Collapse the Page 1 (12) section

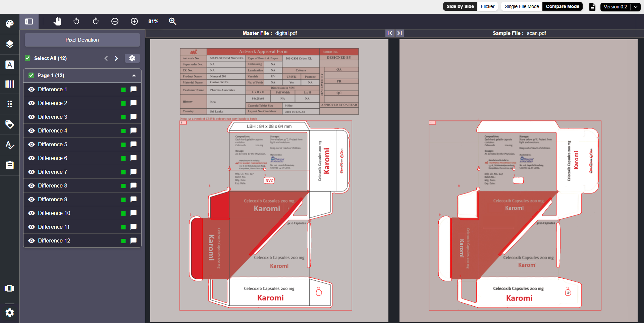(134, 75)
